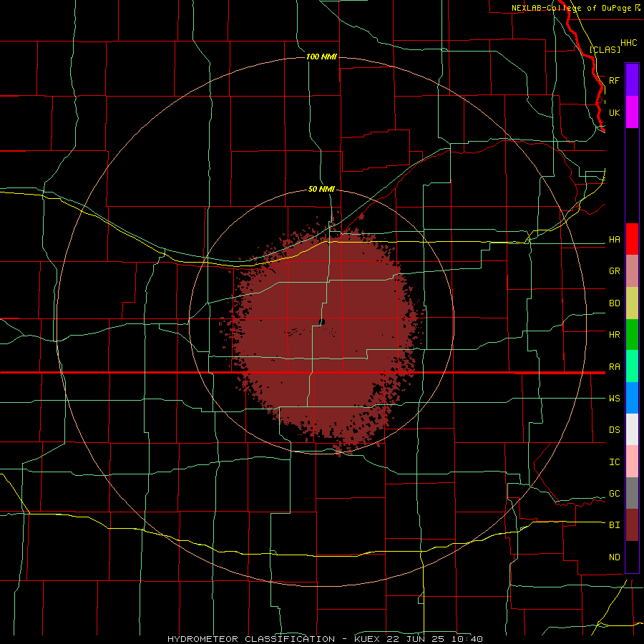Select the yellow BD legend swatch
Screen dimensions: 644x644
[632, 303]
